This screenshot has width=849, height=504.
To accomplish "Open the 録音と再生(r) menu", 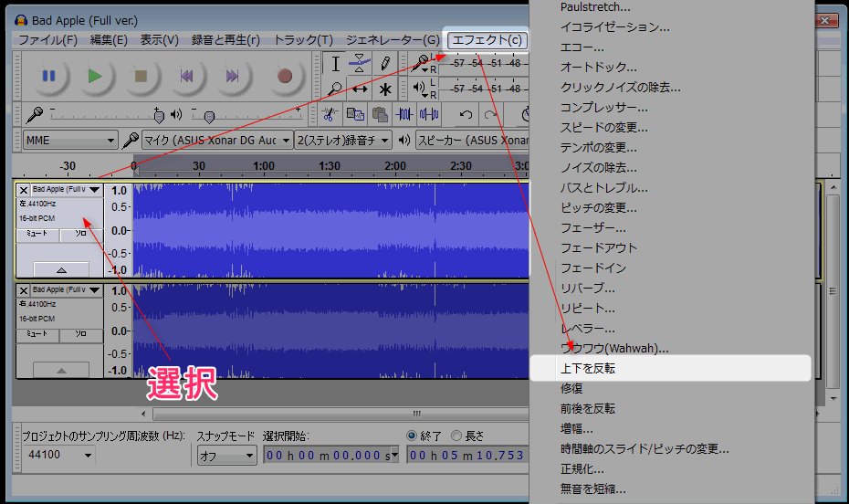I will pyautogui.click(x=225, y=40).
